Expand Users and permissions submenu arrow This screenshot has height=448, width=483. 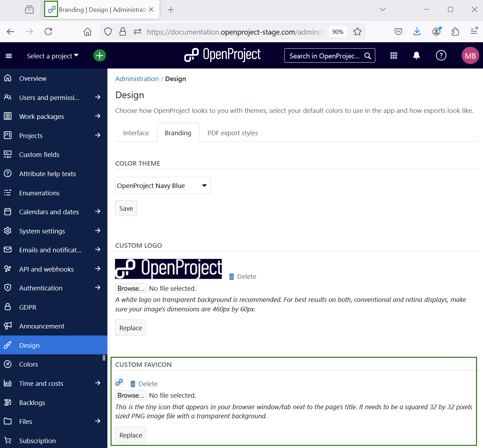[x=98, y=97]
